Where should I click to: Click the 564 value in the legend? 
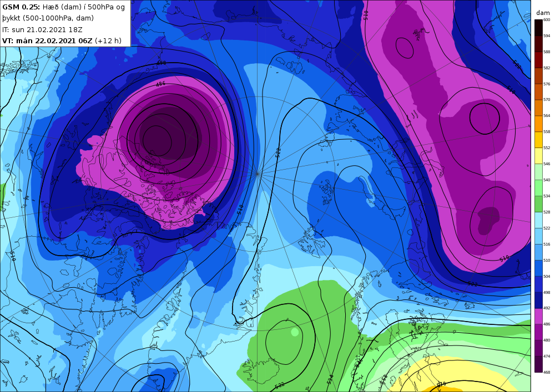pos(547,115)
